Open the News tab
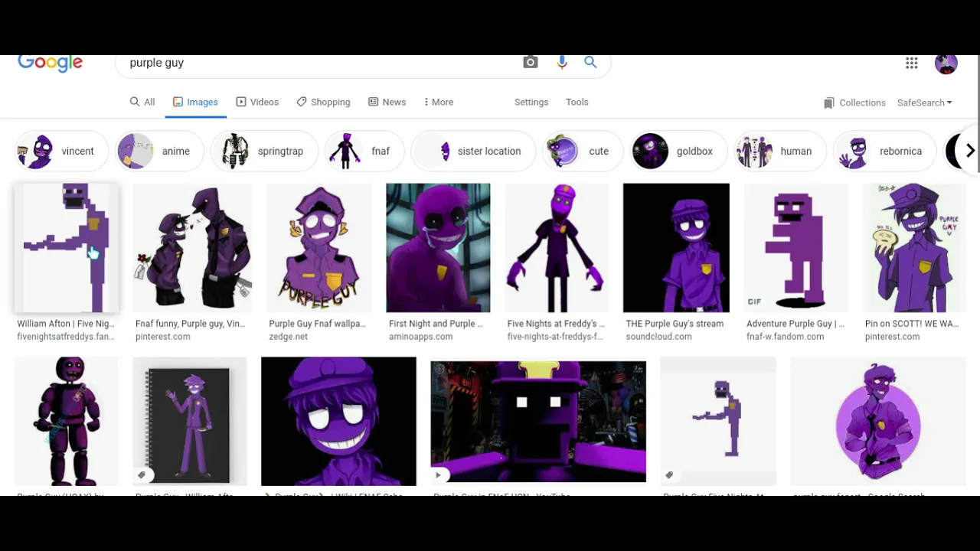Image resolution: width=980 pixels, height=551 pixels. [387, 102]
